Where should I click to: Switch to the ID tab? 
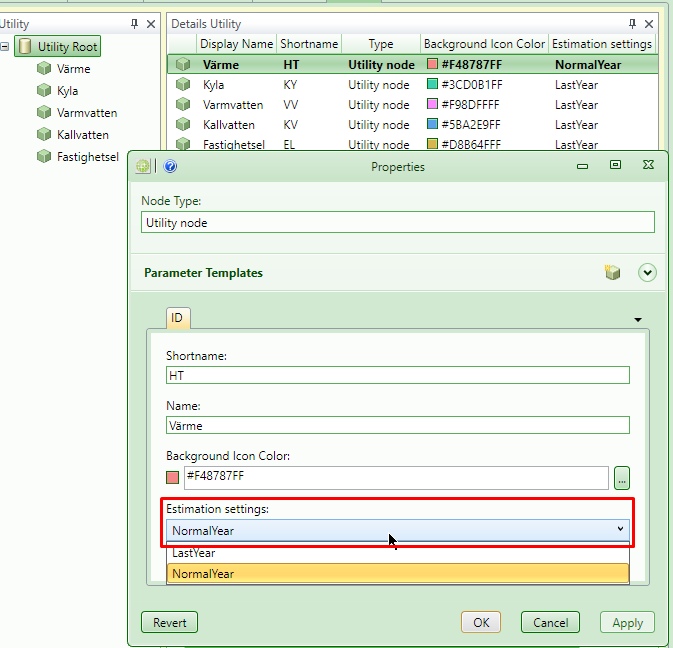click(x=177, y=318)
